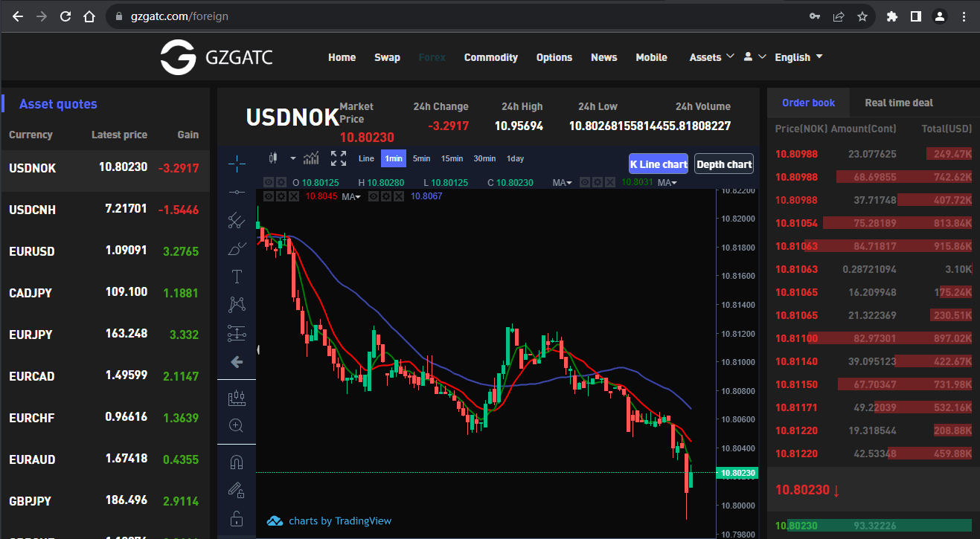The image size is (980, 539).
Task: Switch chart to fullscreen mode
Action: (339, 158)
